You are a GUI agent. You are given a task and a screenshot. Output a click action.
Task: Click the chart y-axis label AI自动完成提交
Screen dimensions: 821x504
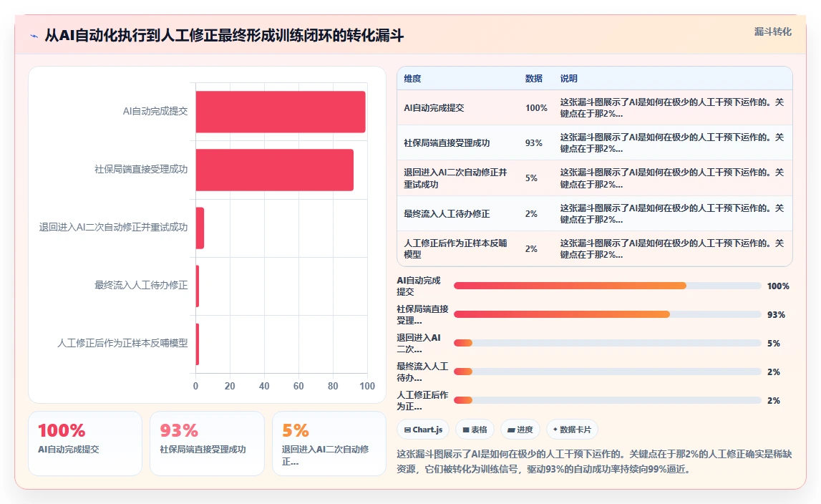[x=155, y=111]
